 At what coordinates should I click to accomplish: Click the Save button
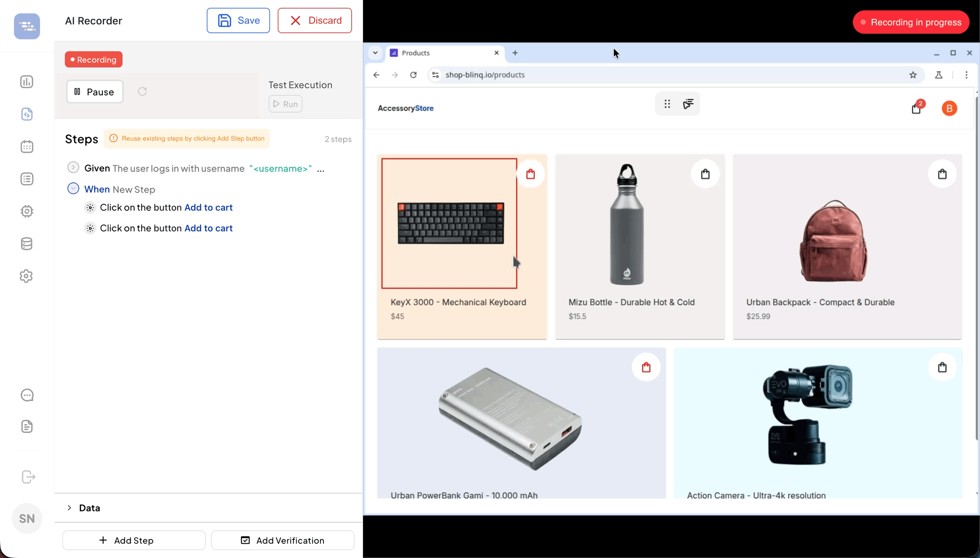238,21
